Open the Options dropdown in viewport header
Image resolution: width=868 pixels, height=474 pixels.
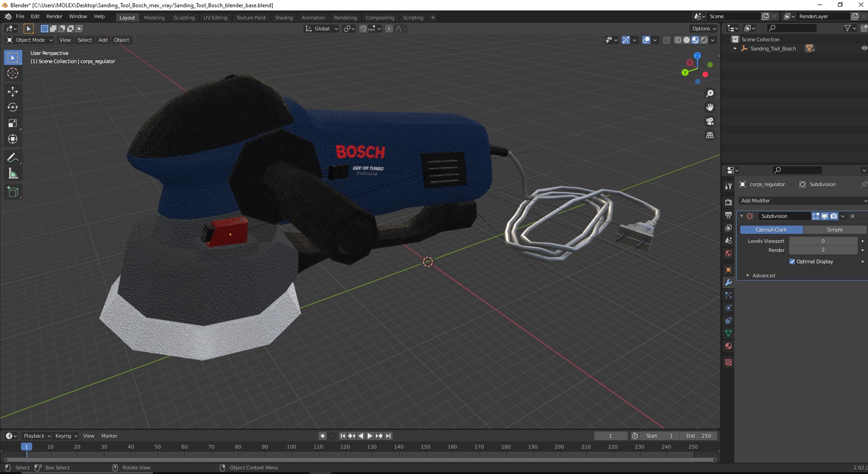point(704,29)
